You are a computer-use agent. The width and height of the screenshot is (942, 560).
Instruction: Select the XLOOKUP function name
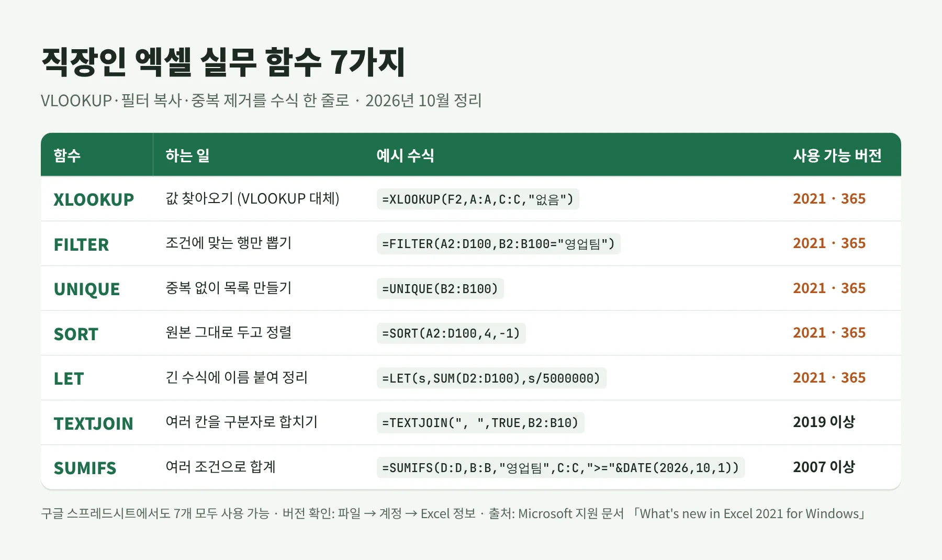click(94, 199)
